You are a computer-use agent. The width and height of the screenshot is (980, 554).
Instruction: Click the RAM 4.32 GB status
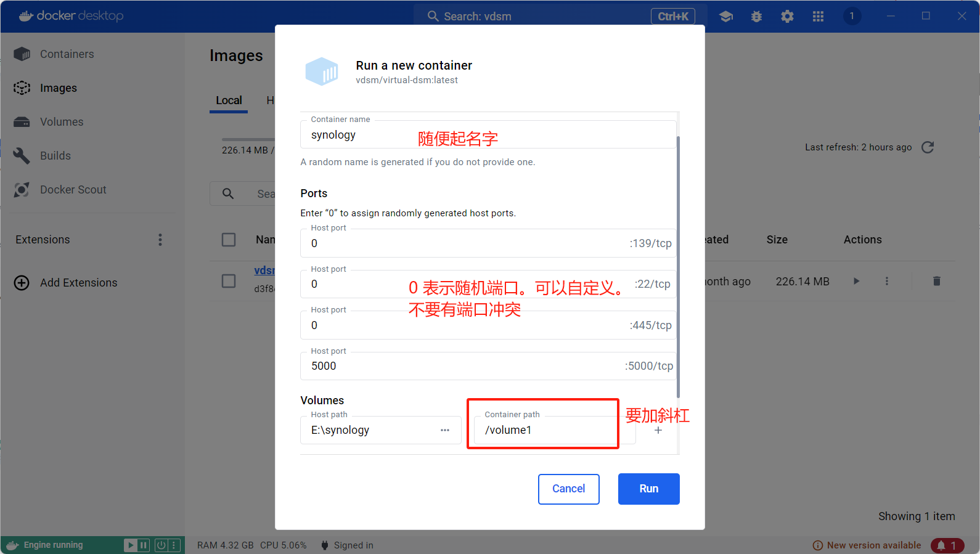(226, 545)
